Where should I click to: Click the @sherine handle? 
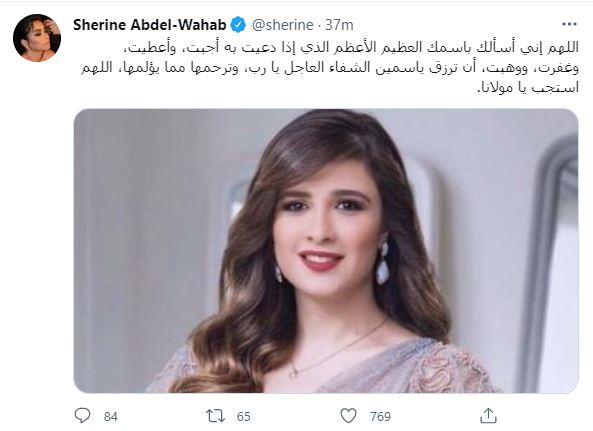click(x=283, y=25)
